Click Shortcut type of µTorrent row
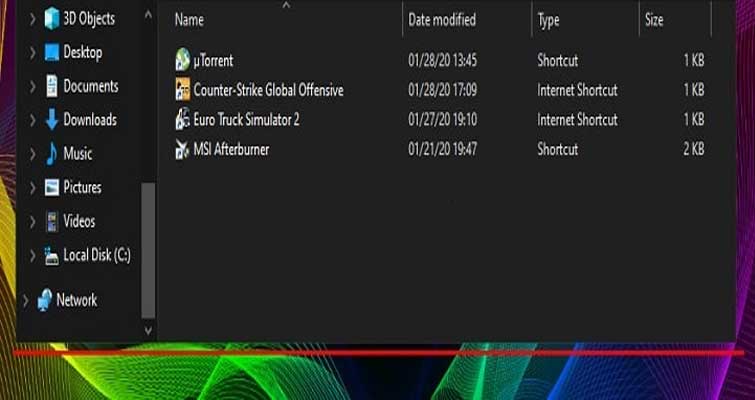Viewport: 755px width, 400px height. coord(558,61)
